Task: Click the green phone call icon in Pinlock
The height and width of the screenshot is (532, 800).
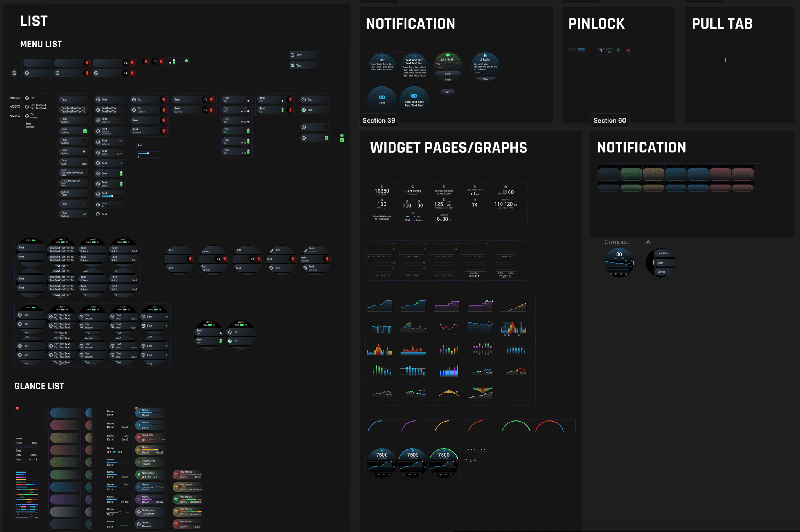Action: click(x=618, y=50)
